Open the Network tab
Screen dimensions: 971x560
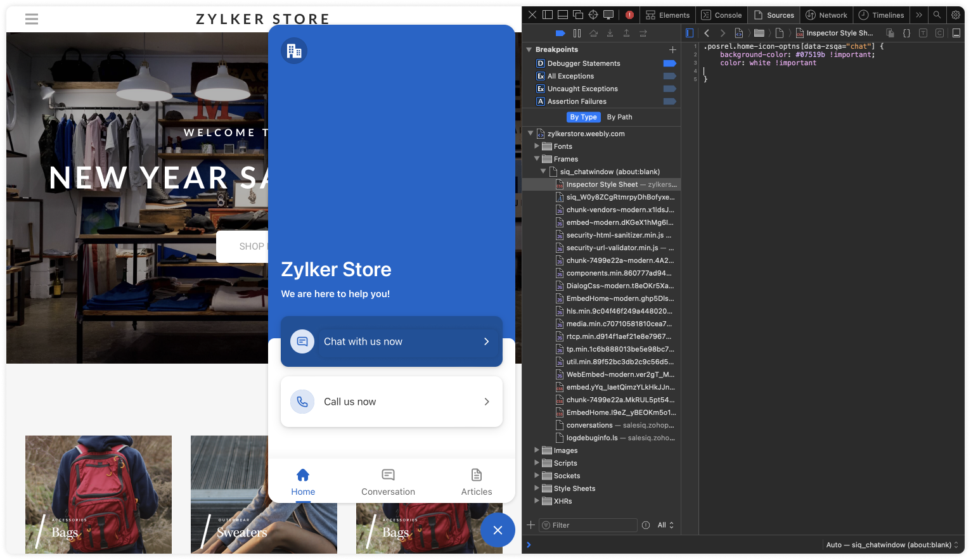point(826,15)
